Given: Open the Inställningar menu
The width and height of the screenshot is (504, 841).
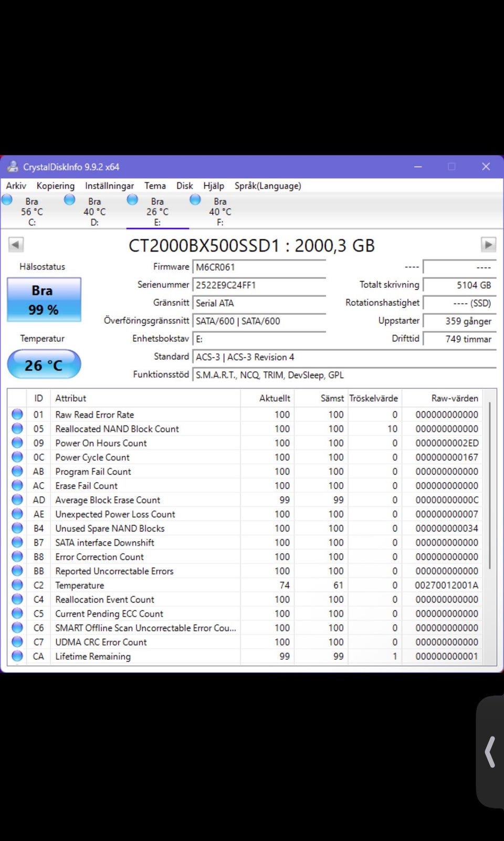Looking at the screenshot, I should [x=109, y=185].
